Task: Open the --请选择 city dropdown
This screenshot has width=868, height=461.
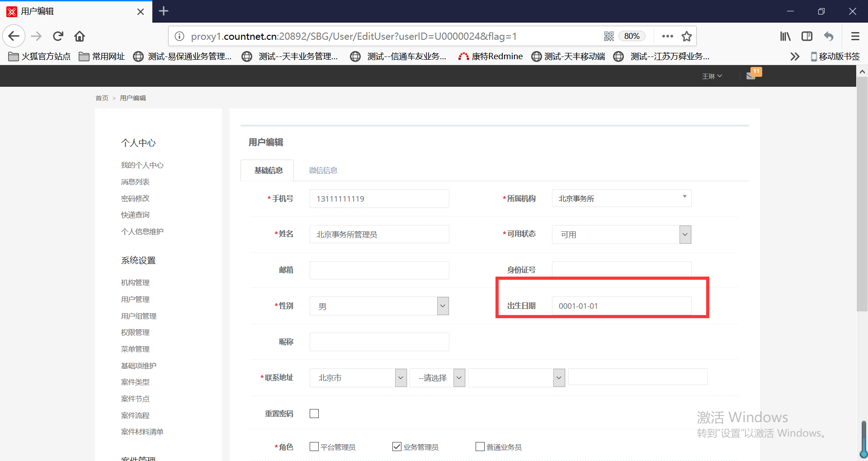Action: 437,378
